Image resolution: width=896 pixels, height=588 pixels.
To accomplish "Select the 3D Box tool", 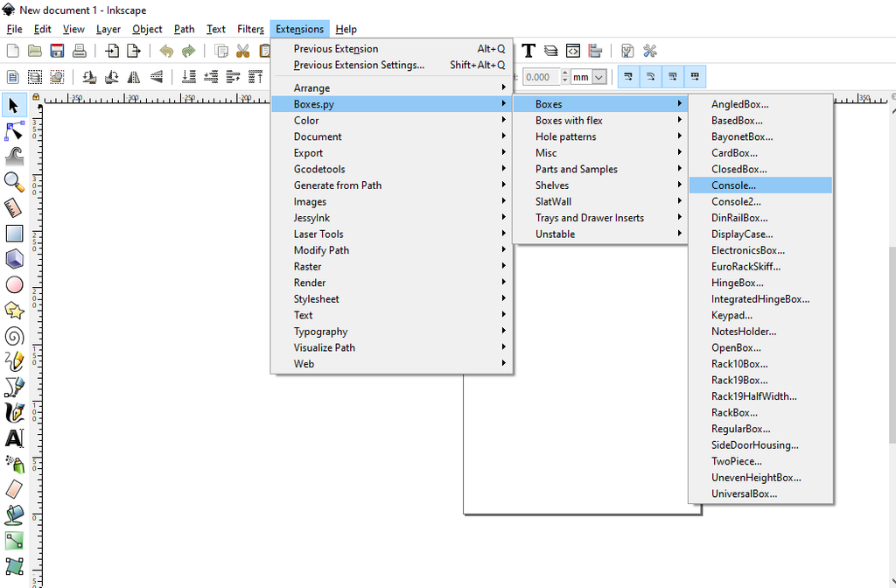I will (x=14, y=259).
